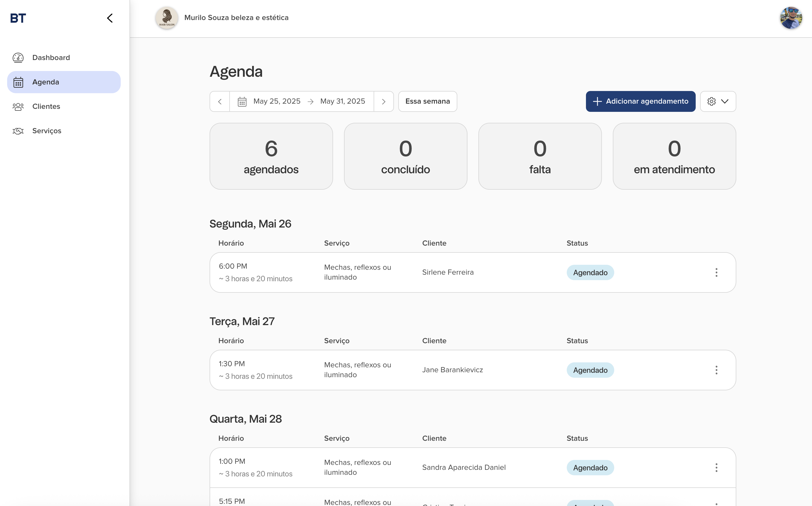The image size is (812, 506).
Task: Click Agendado status badge for Jane Barankievicz
Action: pyautogui.click(x=590, y=370)
